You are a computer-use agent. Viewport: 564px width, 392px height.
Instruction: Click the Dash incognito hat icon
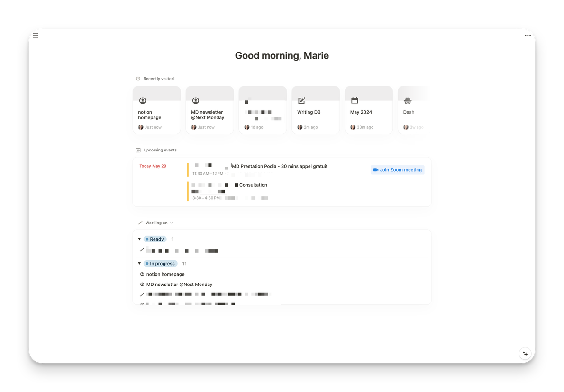point(408,101)
